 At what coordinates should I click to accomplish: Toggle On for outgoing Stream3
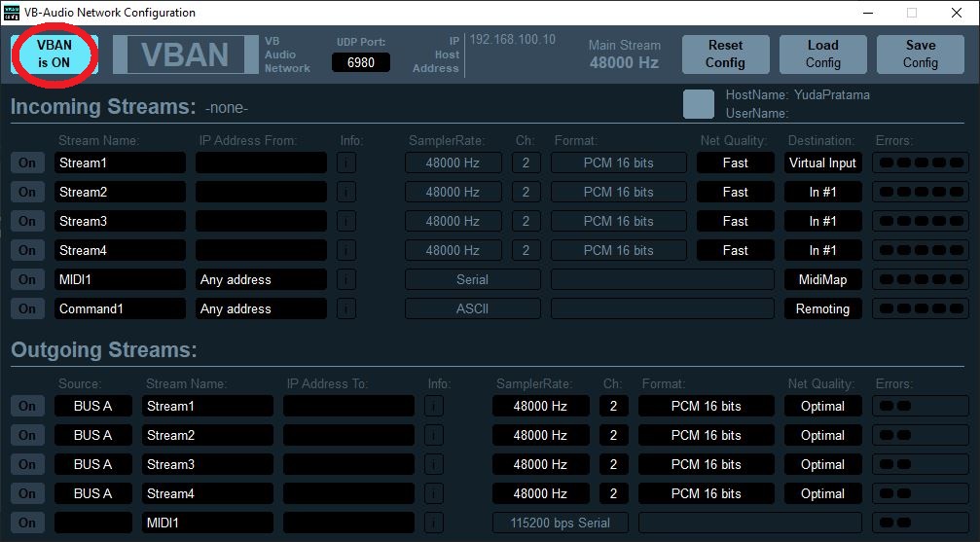click(x=27, y=464)
